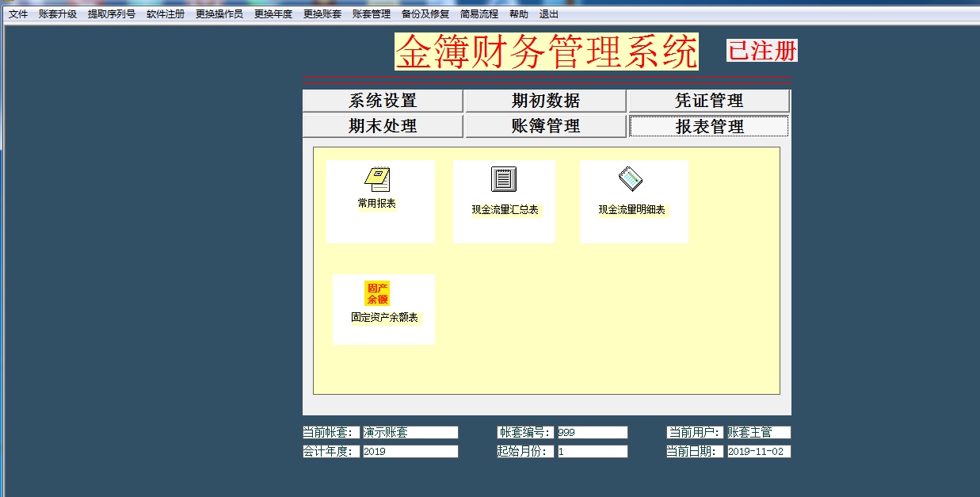Choose 更换操作员 from menu bar
Image resolution: width=980 pixels, height=497 pixels.
(x=219, y=14)
